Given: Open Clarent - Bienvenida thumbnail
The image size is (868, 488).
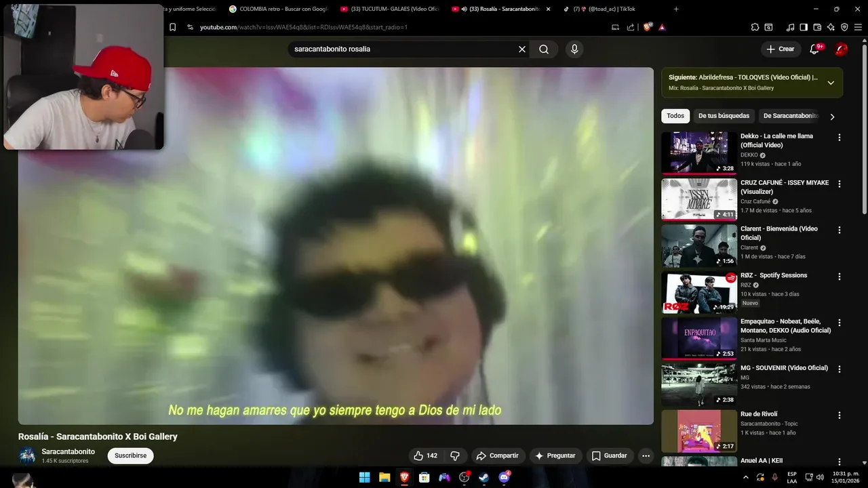Looking at the screenshot, I should pyautogui.click(x=699, y=245).
